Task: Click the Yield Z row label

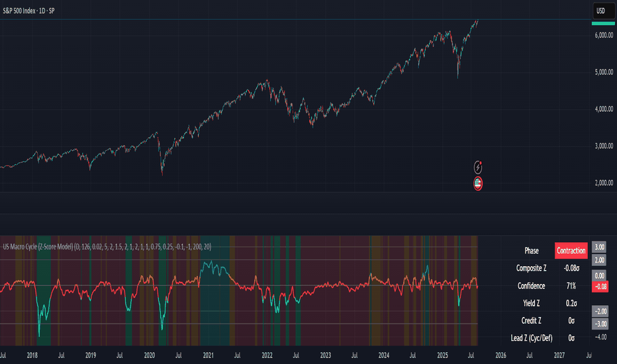Action: pyautogui.click(x=531, y=303)
